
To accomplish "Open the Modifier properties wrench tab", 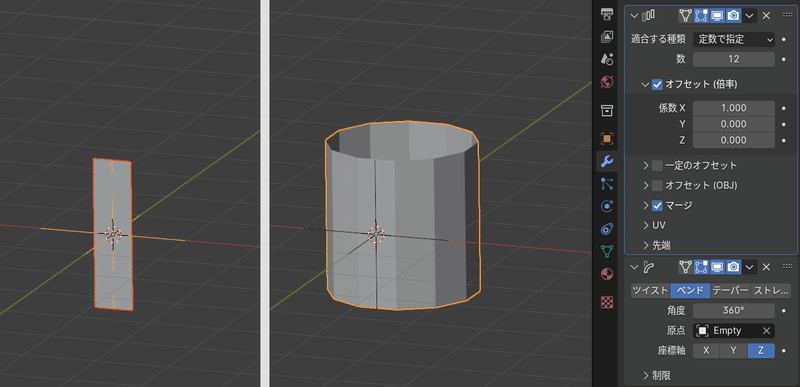I will click(x=607, y=162).
